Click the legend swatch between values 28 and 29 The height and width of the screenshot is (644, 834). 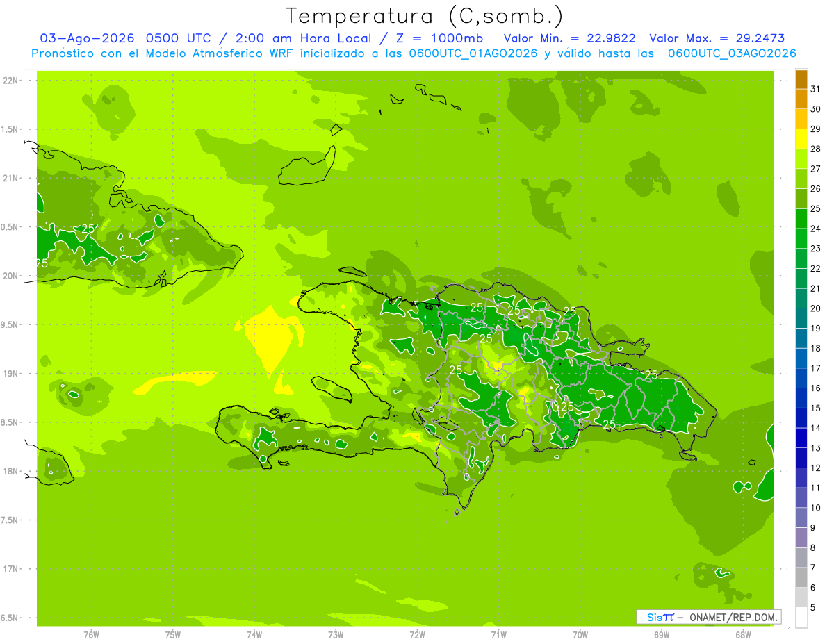(801, 139)
